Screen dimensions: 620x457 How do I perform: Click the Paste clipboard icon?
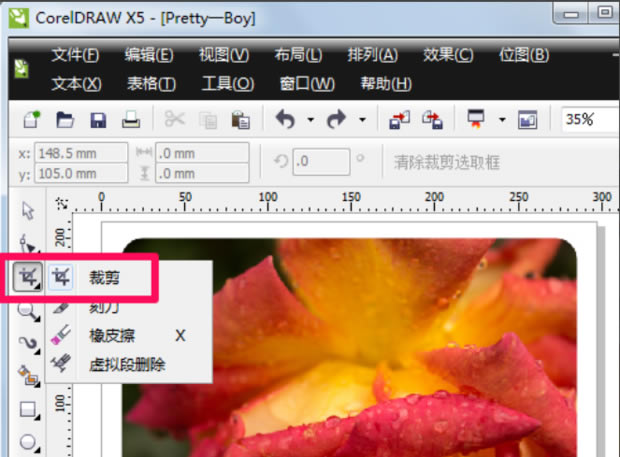(240, 120)
